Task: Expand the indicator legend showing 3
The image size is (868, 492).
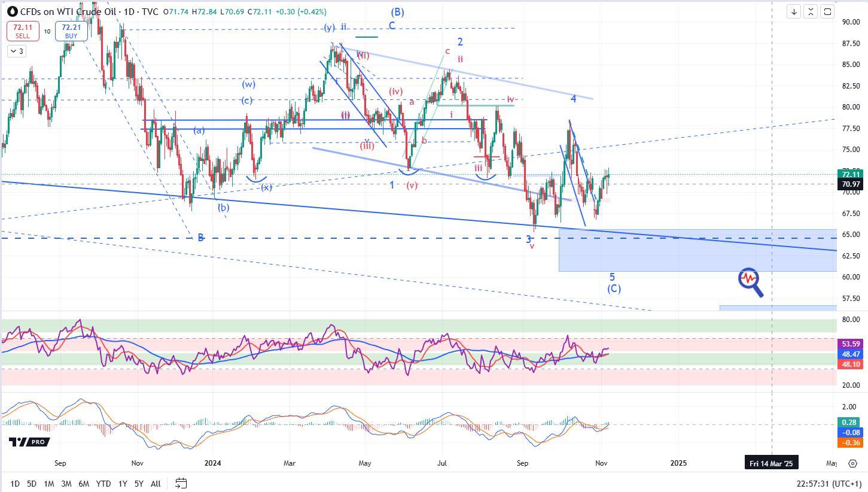Action: pos(16,51)
